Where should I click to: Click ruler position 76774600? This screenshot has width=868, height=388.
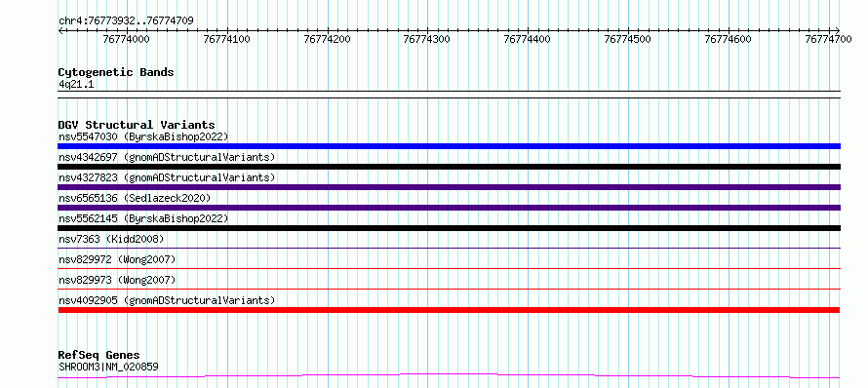click(728, 39)
